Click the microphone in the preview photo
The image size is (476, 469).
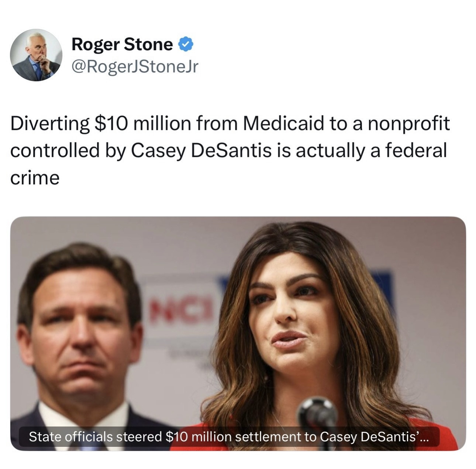coord(317,412)
